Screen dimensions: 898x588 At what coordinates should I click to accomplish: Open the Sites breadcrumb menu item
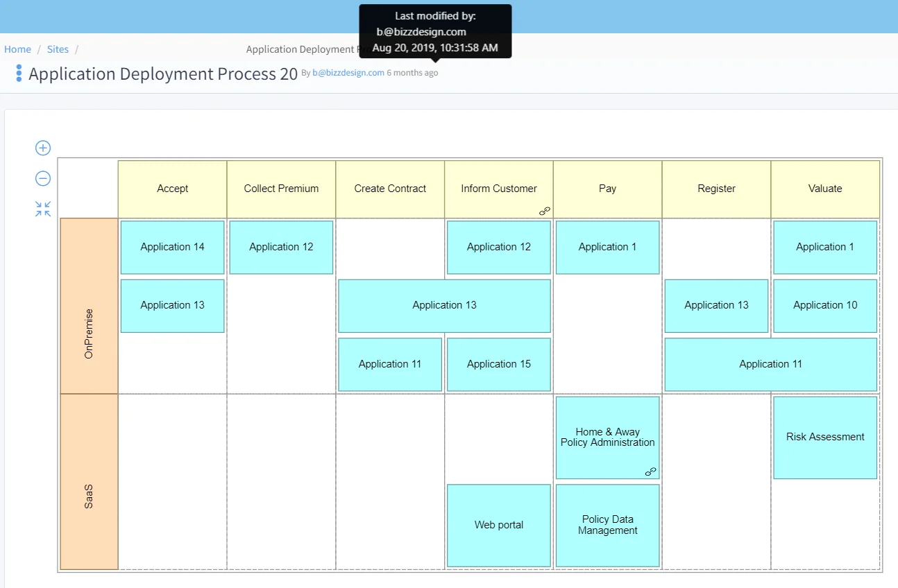pos(58,49)
